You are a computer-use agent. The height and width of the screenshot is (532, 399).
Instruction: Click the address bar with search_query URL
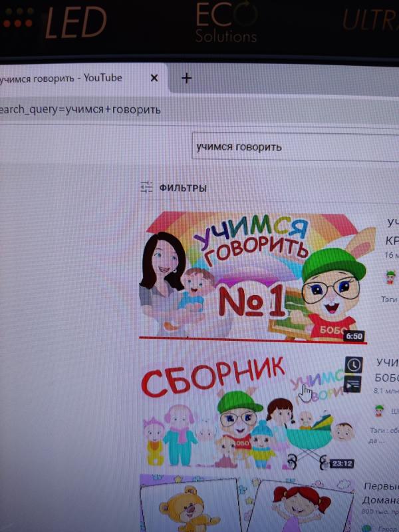199,111
